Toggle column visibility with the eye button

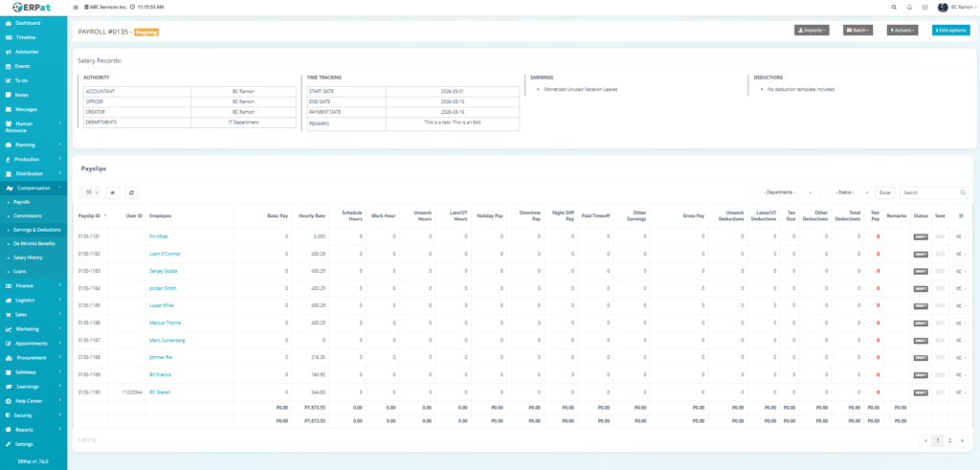(x=112, y=192)
